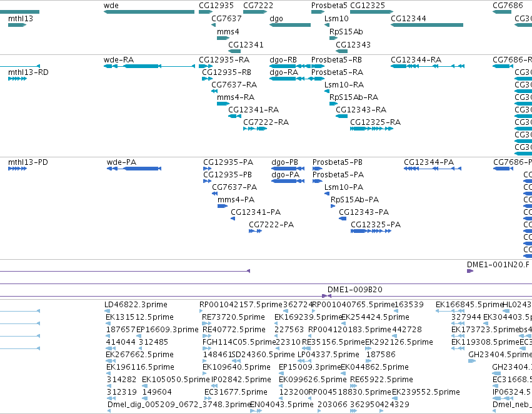Click the mms4 gene label

[228, 31]
